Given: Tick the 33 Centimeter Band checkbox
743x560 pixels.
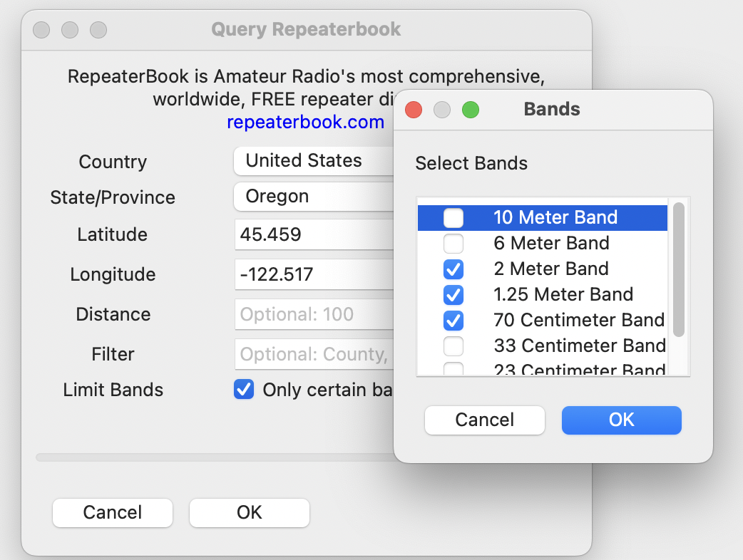Looking at the screenshot, I should coord(454,346).
